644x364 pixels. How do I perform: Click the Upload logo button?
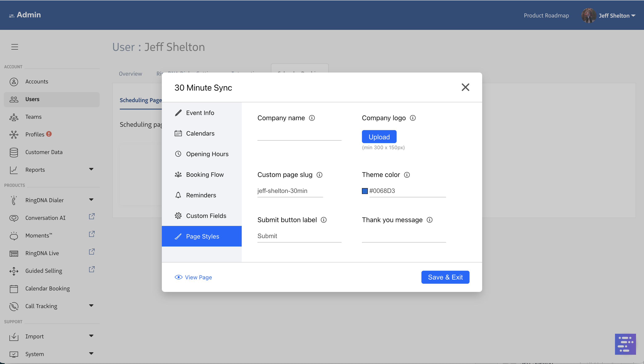coord(379,137)
